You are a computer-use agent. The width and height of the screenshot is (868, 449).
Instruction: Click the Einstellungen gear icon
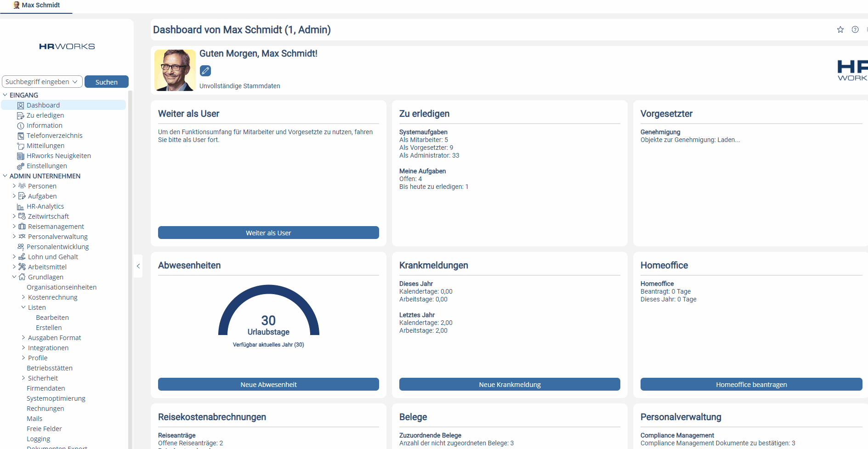click(21, 166)
